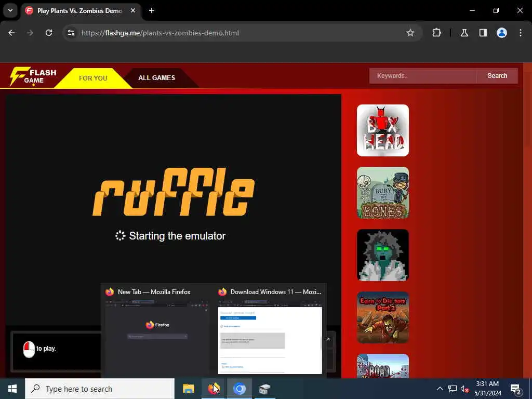Close the Plants Vs. Zombies Demo tab
This screenshot has width=532, height=399.
click(133, 10)
